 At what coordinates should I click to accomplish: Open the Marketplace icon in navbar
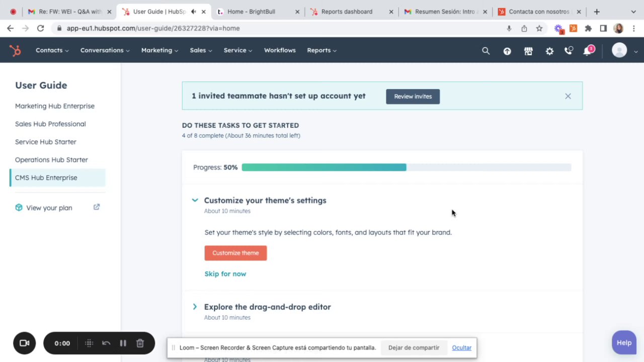(528, 51)
